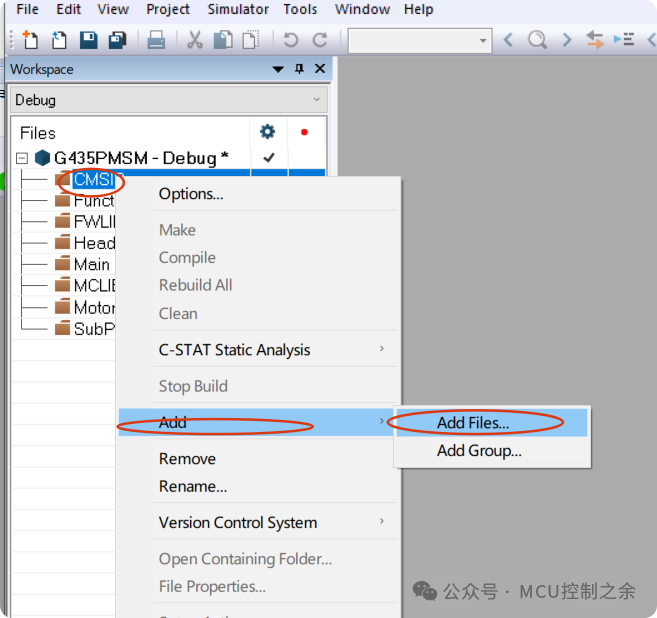Open a file with the Open toolbar icon
The width and height of the screenshot is (657, 618).
(x=59, y=40)
